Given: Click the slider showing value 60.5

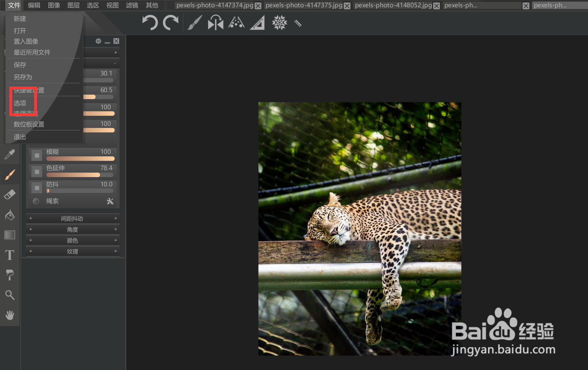Looking at the screenshot, I should (98, 97).
